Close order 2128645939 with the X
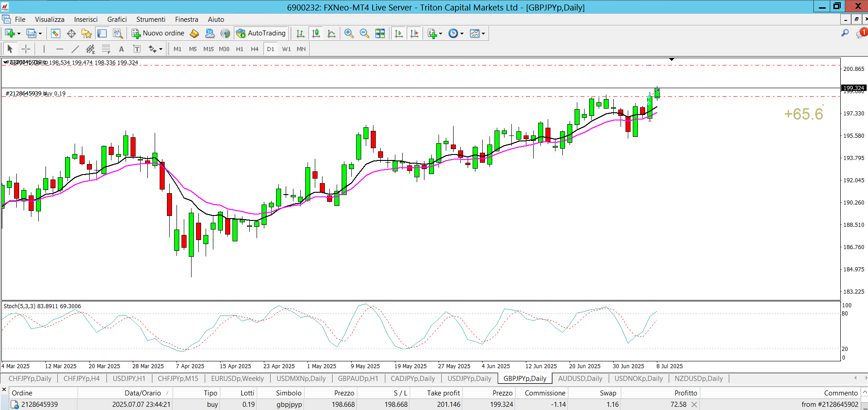This screenshot has height=410, width=868. click(694, 404)
